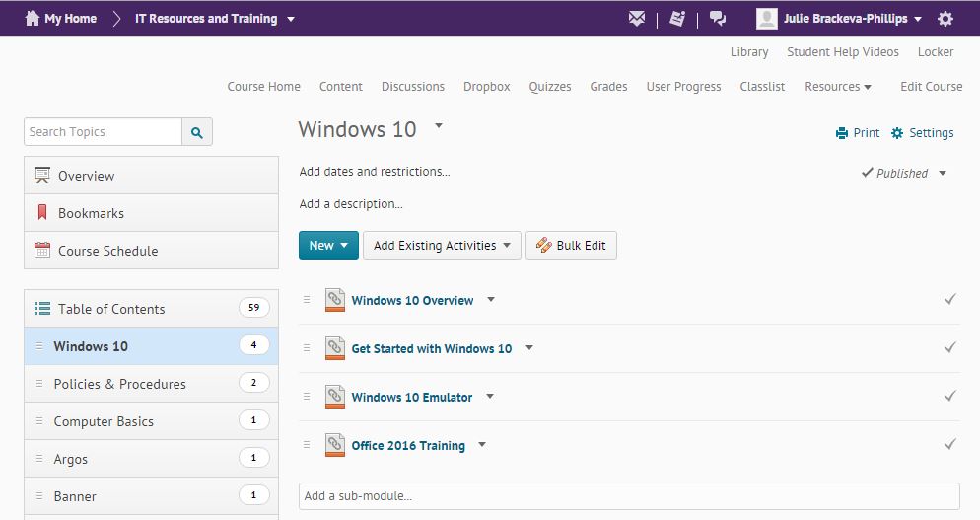Open the Windows 10 module title dropdown

click(439, 125)
